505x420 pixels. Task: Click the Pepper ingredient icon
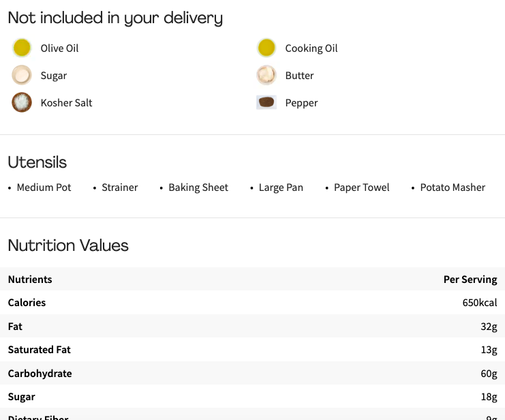pos(266,102)
